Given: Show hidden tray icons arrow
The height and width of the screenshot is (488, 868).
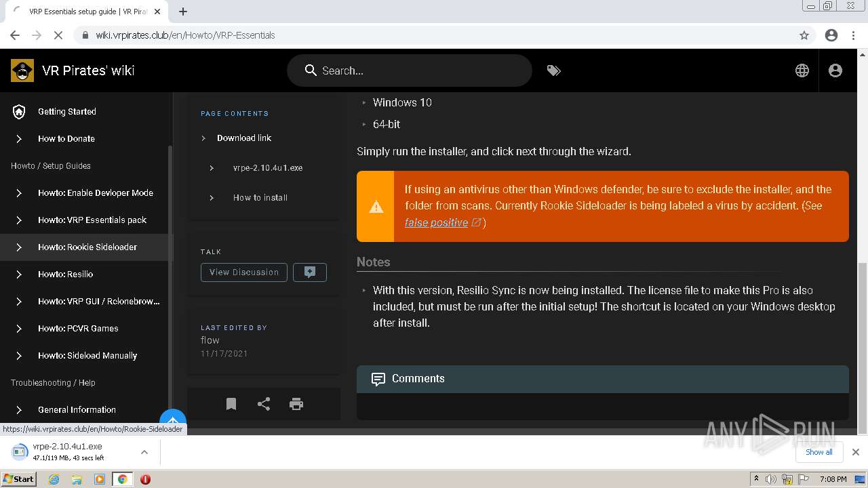Looking at the screenshot, I should pyautogui.click(x=756, y=479).
